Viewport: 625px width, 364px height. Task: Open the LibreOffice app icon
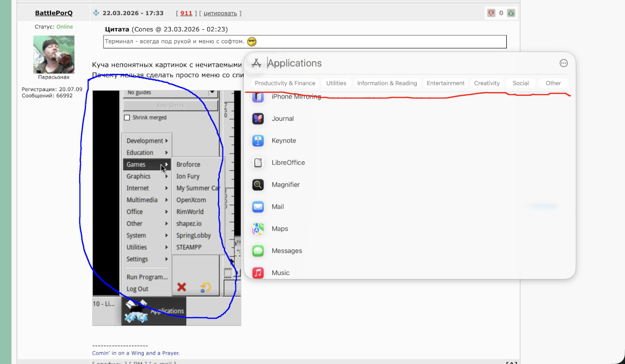[x=258, y=162]
